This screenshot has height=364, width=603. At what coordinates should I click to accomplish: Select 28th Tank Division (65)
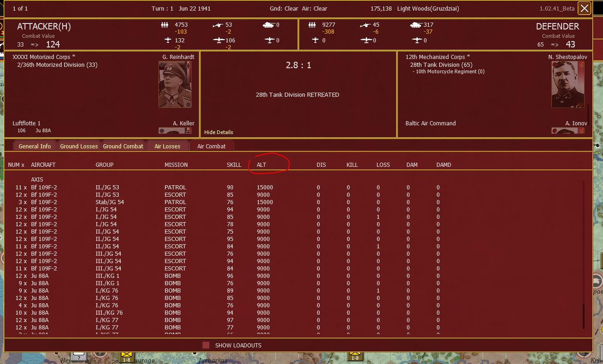(441, 65)
